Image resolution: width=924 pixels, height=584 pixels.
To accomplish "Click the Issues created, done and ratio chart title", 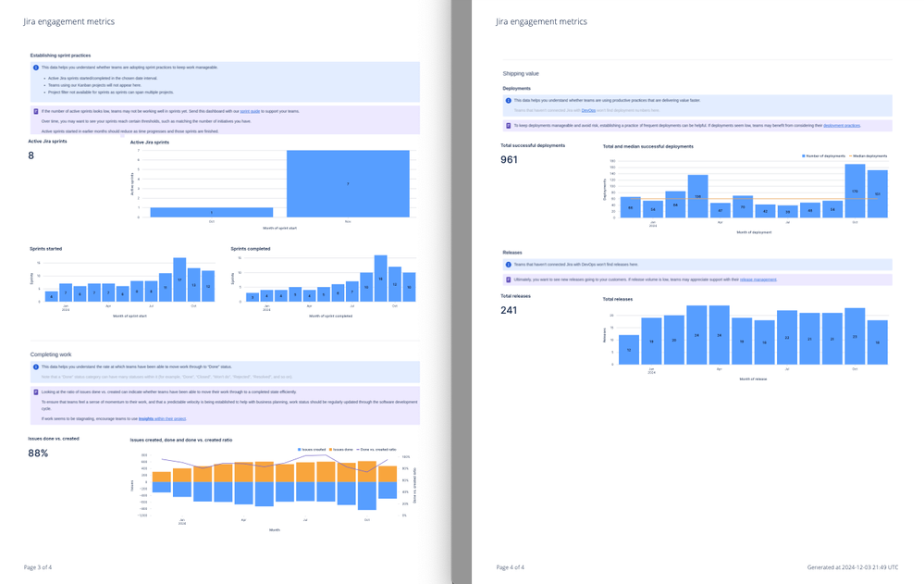I will click(181, 440).
